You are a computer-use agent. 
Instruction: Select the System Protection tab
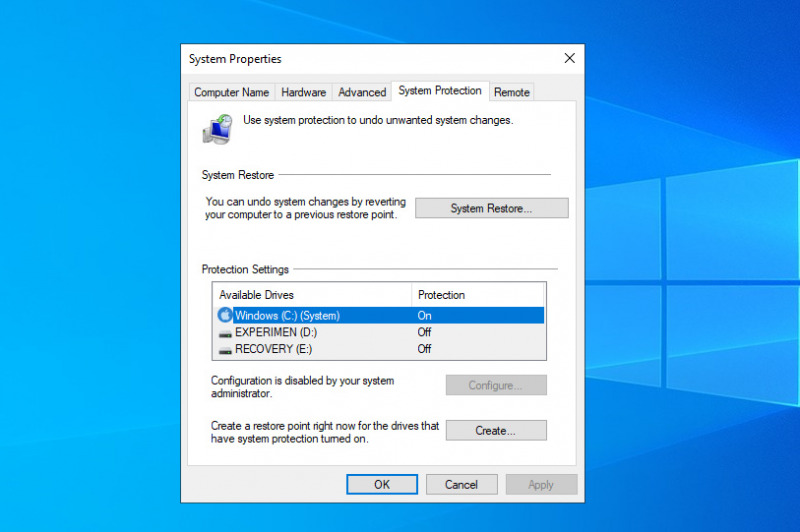[440, 91]
